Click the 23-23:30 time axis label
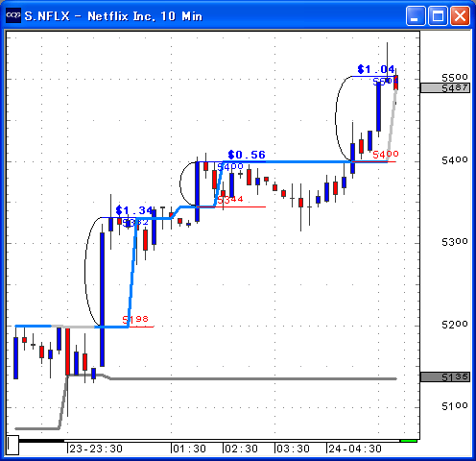 [x=96, y=449]
